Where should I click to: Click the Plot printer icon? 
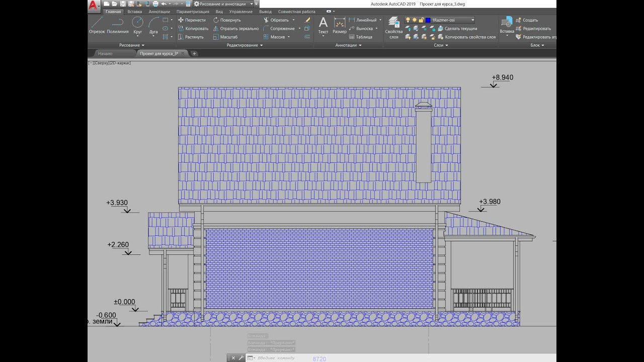(155, 4)
